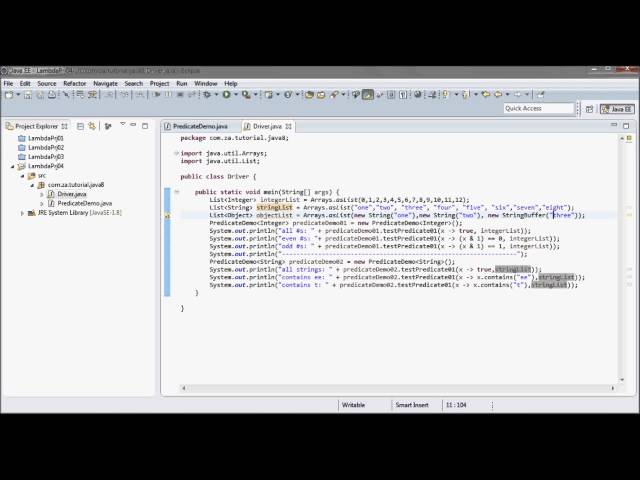Click the 11 : 104 cursor position indicator
The height and width of the screenshot is (480, 640).
tap(456, 405)
